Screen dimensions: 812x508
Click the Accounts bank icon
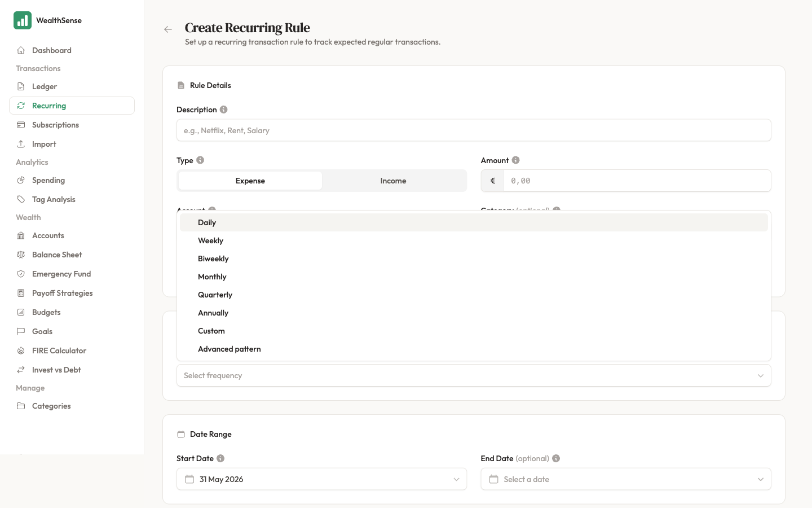pyautogui.click(x=21, y=235)
